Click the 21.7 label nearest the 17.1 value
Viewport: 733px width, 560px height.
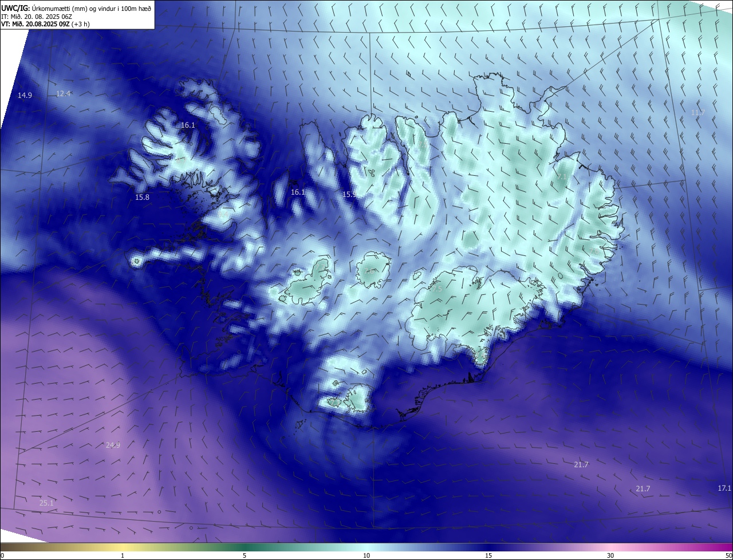pos(643,489)
